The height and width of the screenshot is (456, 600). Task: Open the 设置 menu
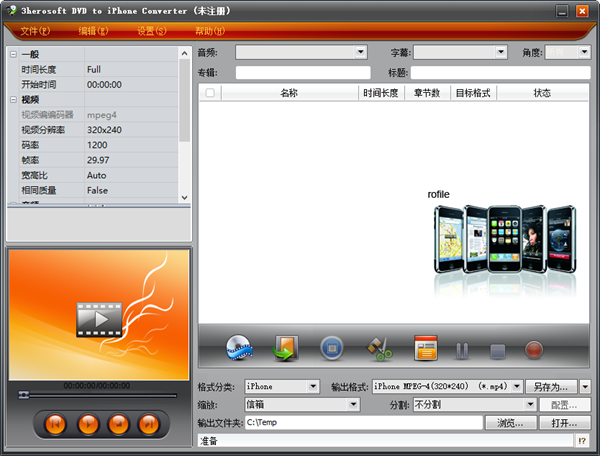point(152,31)
